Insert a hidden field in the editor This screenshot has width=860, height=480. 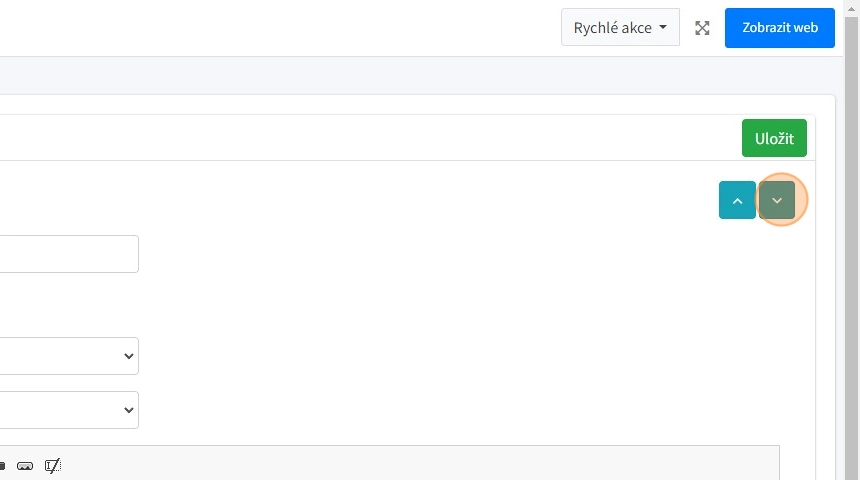[53, 466]
